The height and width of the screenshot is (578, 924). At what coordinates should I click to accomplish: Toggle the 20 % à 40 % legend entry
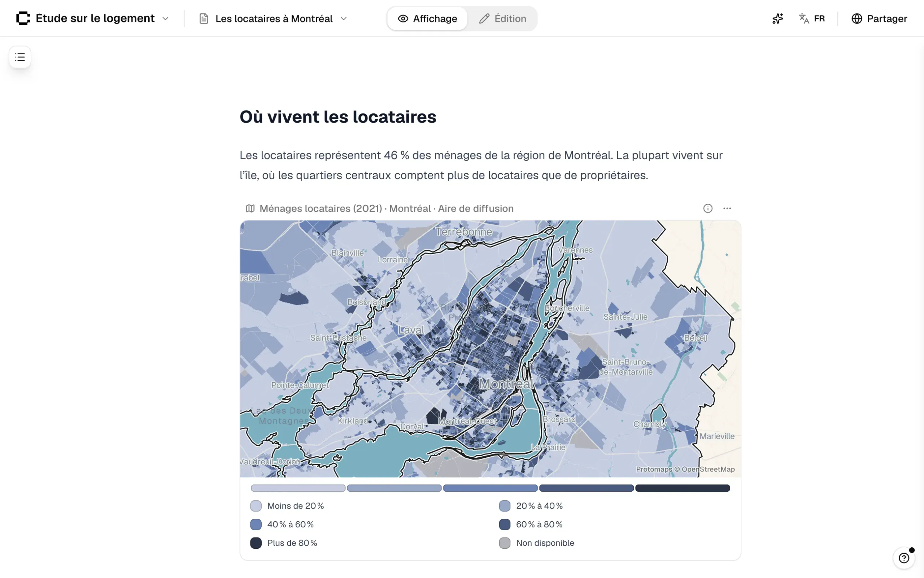pyautogui.click(x=531, y=506)
